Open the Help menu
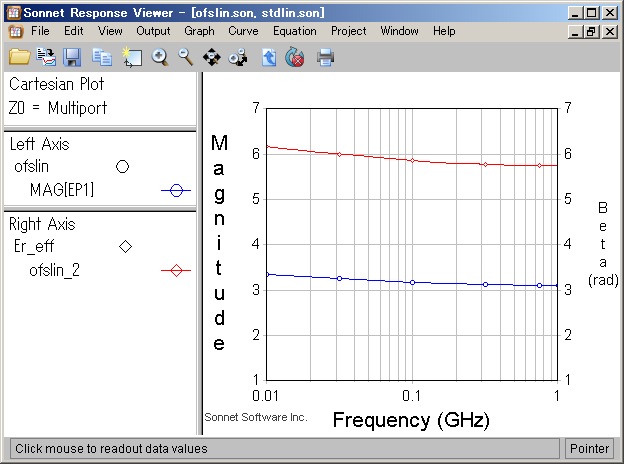The width and height of the screenshot is (624, 464). [x=444, y=31]
